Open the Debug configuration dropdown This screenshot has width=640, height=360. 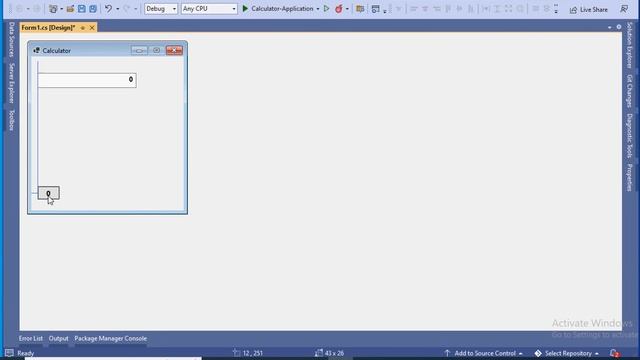click(161, 9)
